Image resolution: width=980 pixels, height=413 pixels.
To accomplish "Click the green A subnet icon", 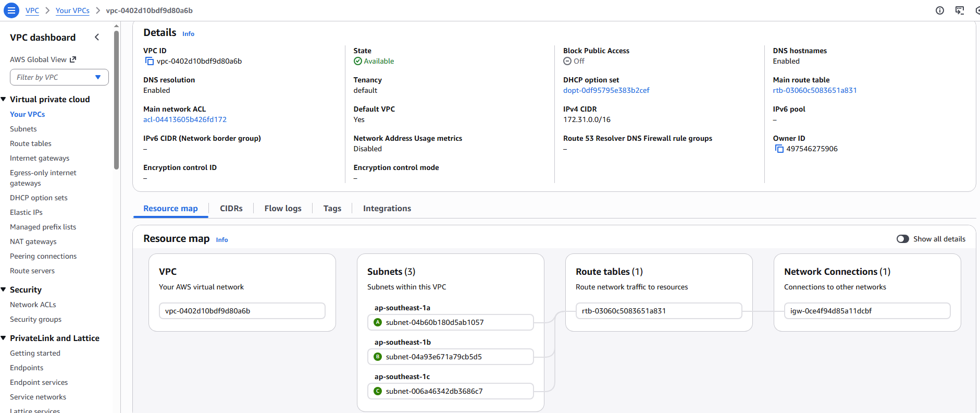I will [378, 322].
